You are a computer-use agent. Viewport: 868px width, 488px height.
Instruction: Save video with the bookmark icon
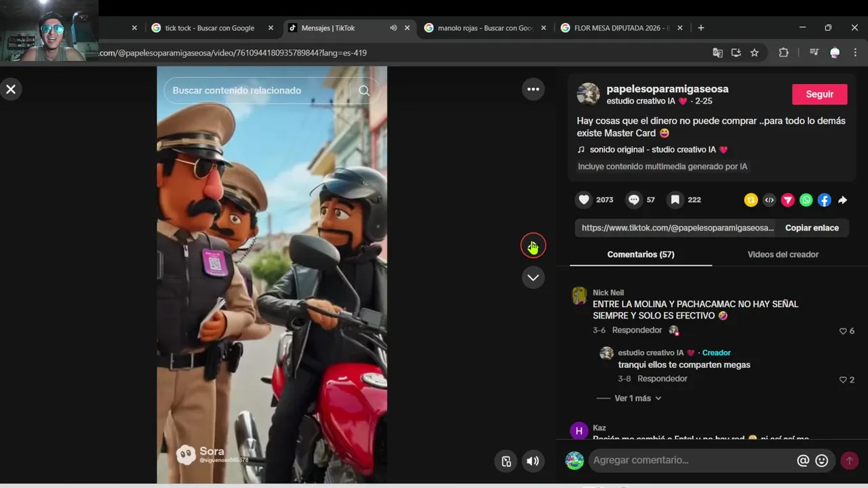[675, 200]
